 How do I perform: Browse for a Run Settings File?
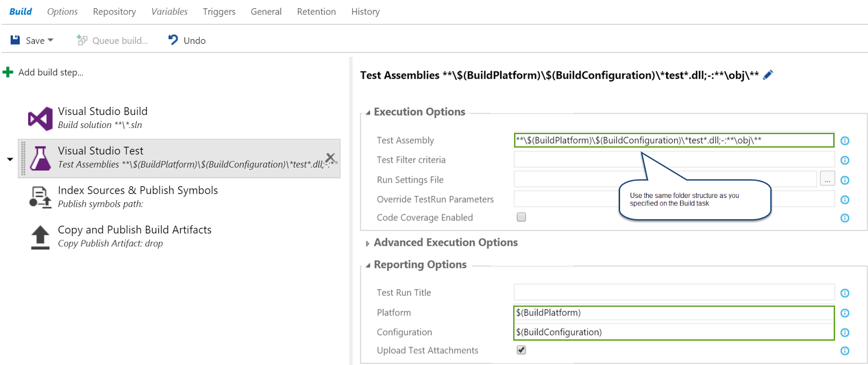click(x=827, y=180)
